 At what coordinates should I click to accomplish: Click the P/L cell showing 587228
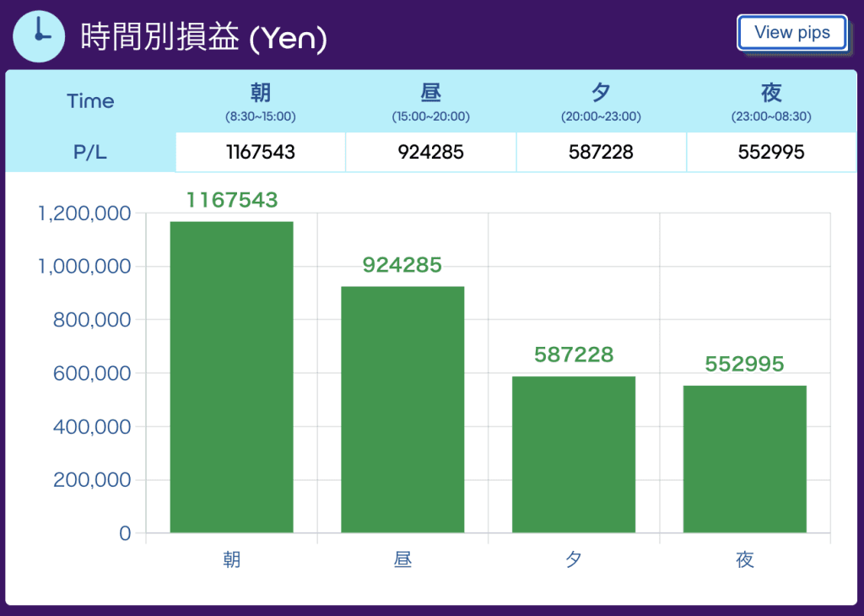pos(601,152)
